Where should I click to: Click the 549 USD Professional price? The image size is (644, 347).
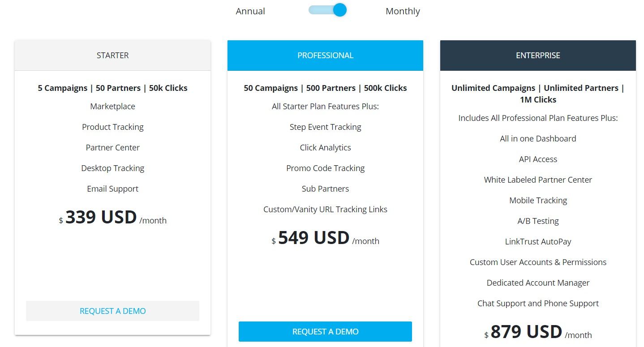click(x=325, y=238)
